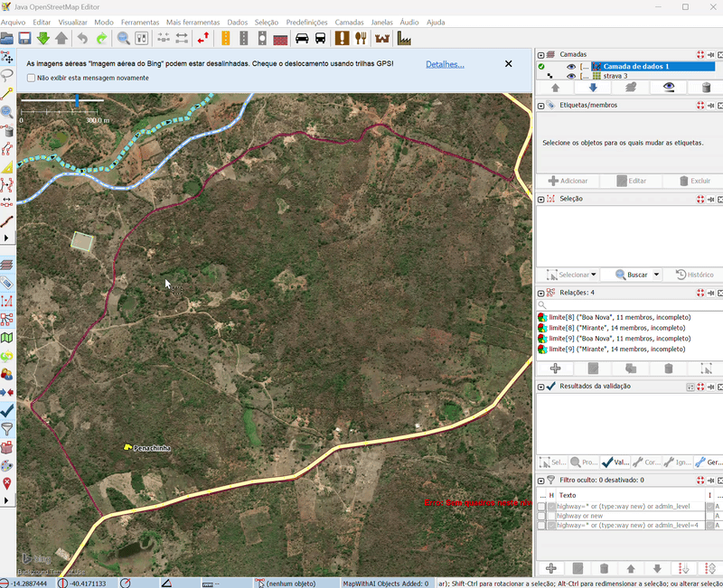Toggle the validation checkmark sidebar icon

click(7, 410)
